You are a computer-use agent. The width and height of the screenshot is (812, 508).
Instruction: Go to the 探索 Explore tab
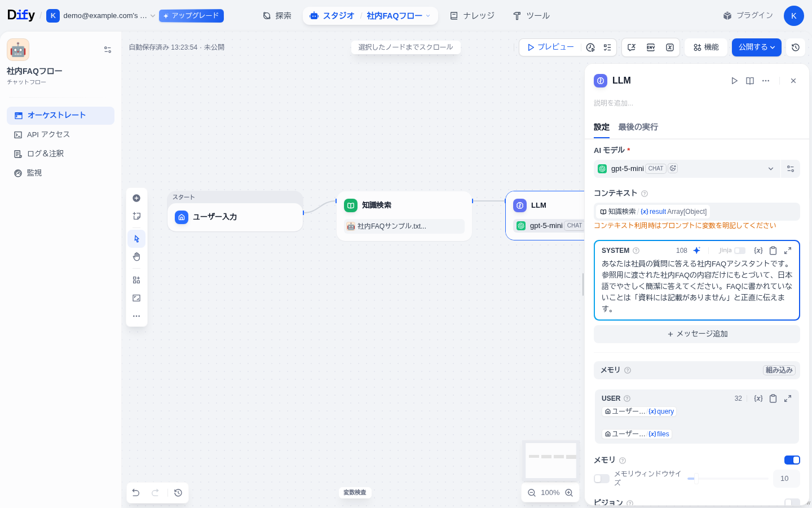[277, 16]
